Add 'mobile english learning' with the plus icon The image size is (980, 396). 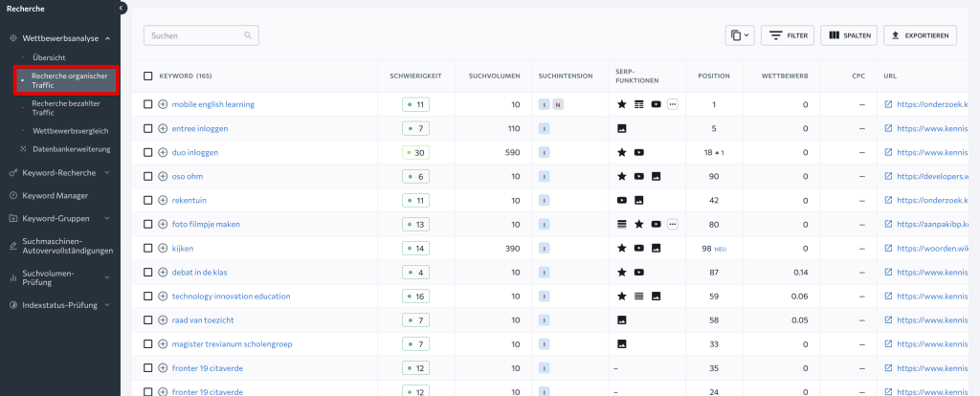163,104
